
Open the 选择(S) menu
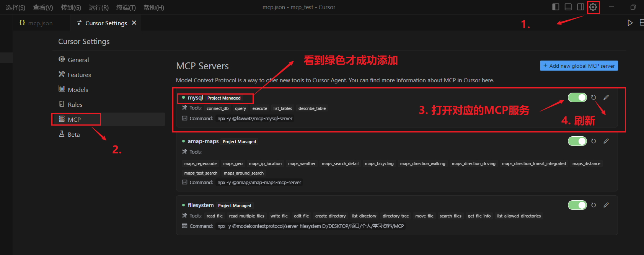(15, 8)
